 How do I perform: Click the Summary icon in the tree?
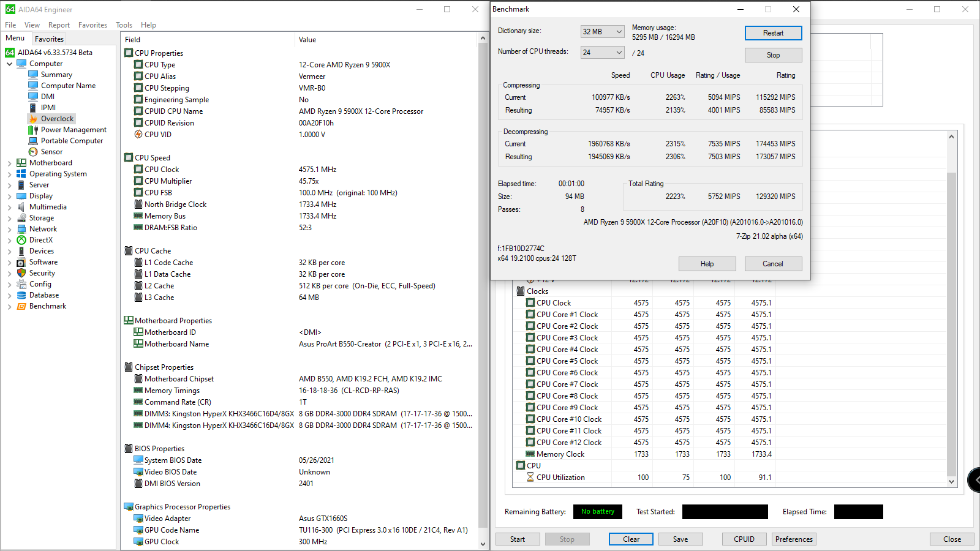[x=33, y=75]
